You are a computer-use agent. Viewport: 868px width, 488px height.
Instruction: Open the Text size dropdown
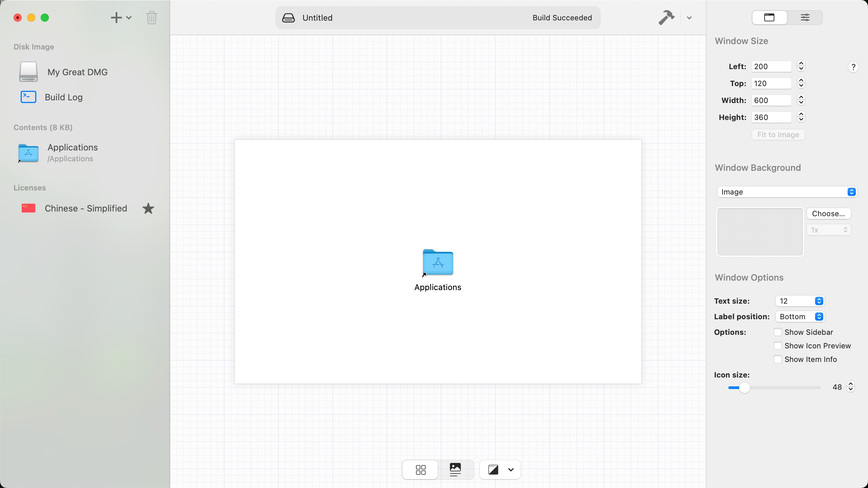click(800, 301)
